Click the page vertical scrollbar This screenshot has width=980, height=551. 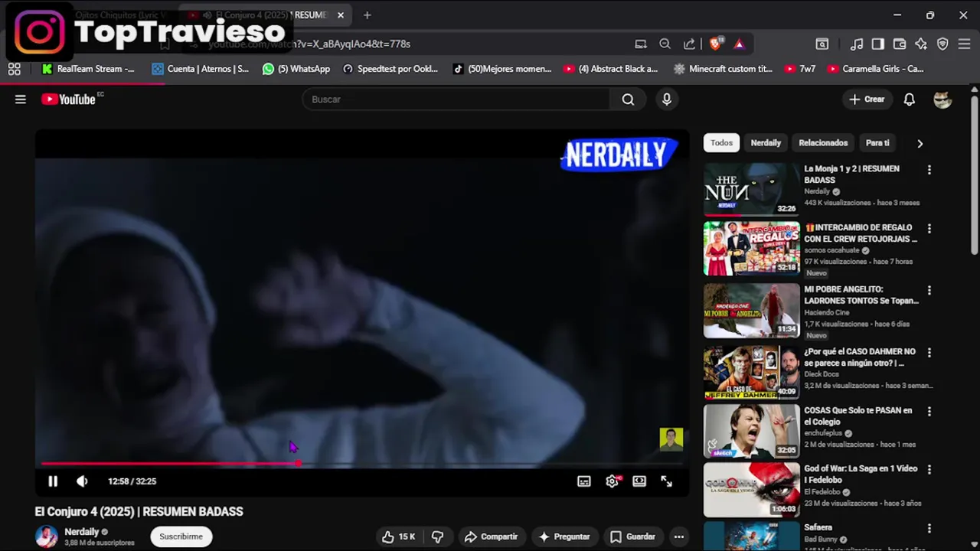pos(974,176)
